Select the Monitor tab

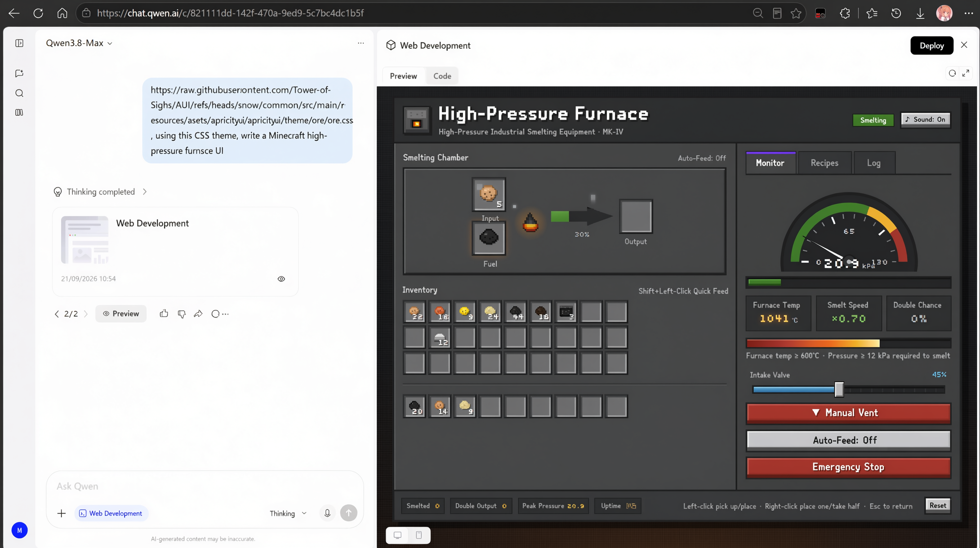click(x=770, y=163)
